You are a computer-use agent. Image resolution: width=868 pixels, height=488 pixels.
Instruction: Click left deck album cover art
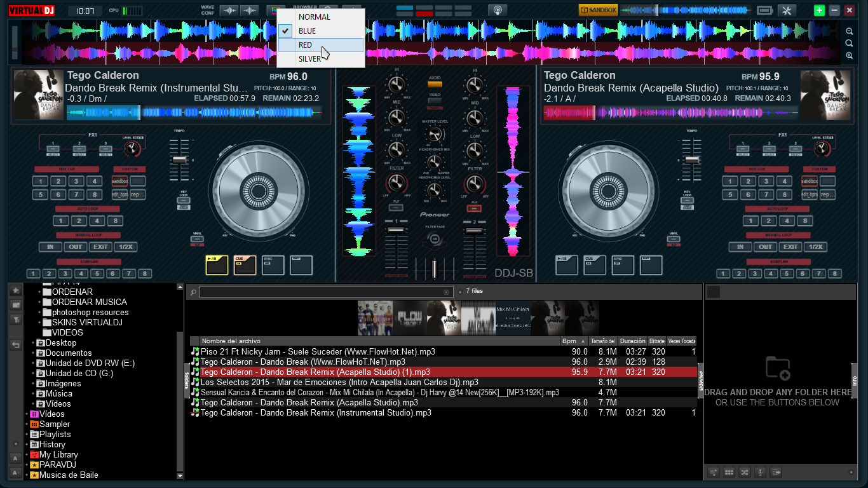(x=39, y=95)
